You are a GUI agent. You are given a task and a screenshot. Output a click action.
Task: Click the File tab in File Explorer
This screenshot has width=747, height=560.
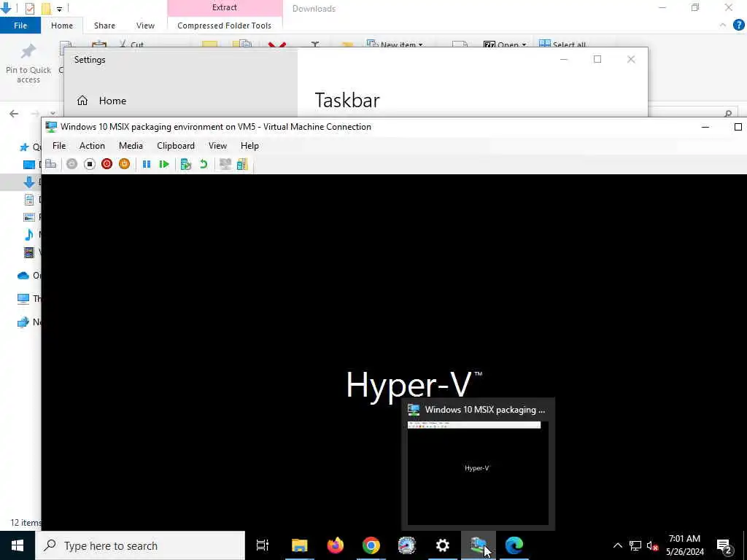point(20,26)
